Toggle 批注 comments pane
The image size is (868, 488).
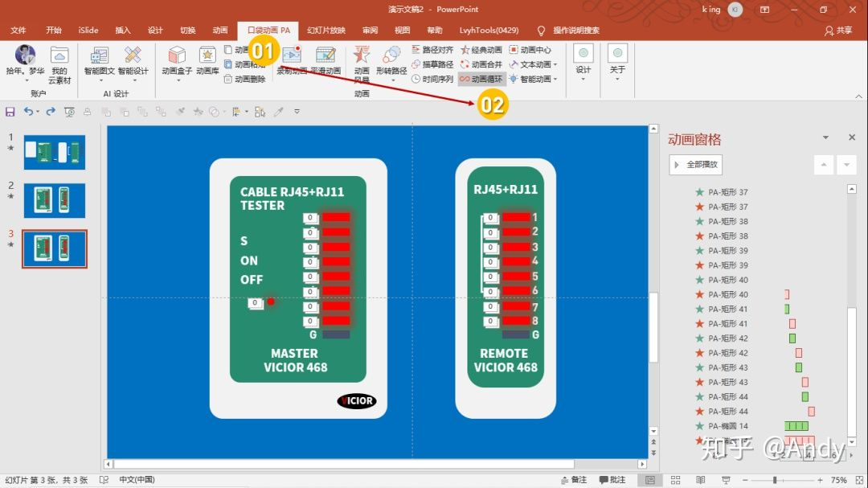[612, 480]
